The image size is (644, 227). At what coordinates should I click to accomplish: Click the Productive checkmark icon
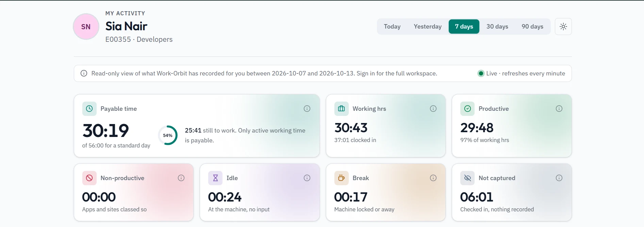pos(467,109)
